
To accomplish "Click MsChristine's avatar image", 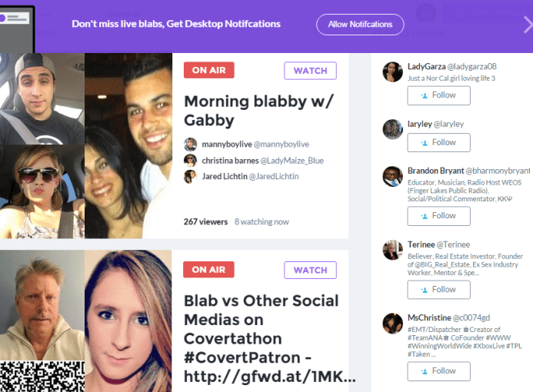I will pyautogui.click(x=392, y=324).
